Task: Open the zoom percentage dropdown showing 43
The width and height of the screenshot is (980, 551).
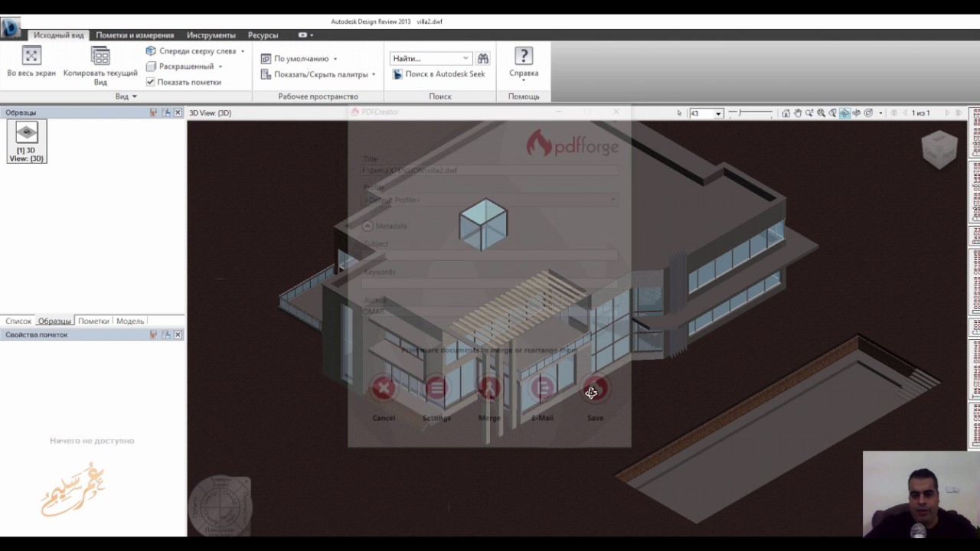Action: pyautogui.click(x=718, y=113)
